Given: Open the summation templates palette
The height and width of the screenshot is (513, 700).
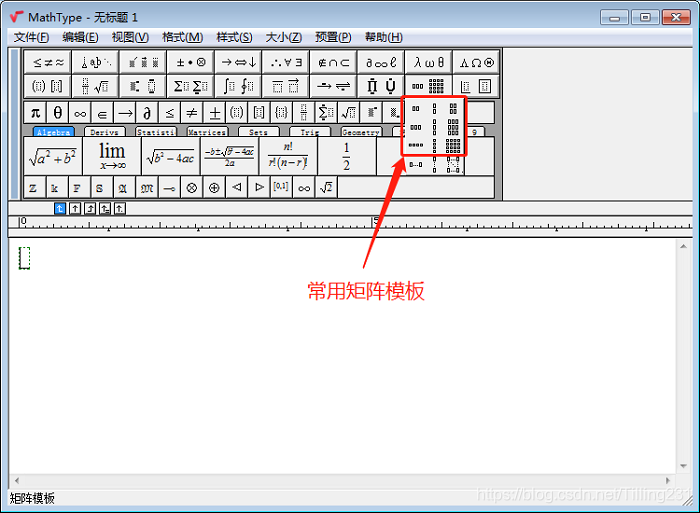Looking at the screenshot, I should point(191,86).
